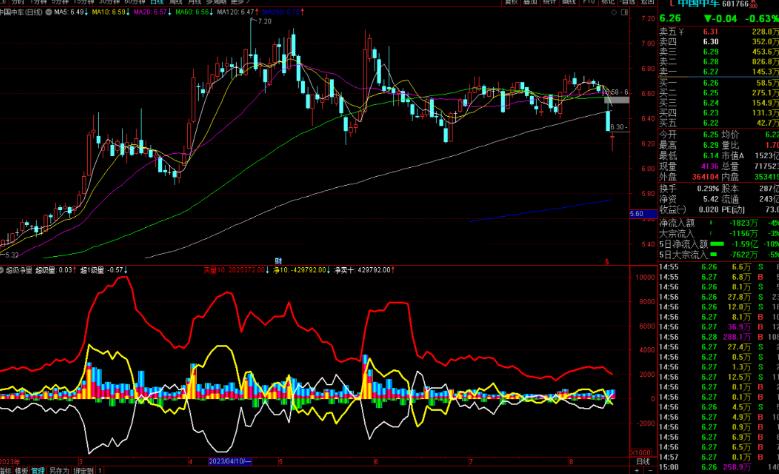Click the 净卖十 429792.00 value

(x=365, y=270)
